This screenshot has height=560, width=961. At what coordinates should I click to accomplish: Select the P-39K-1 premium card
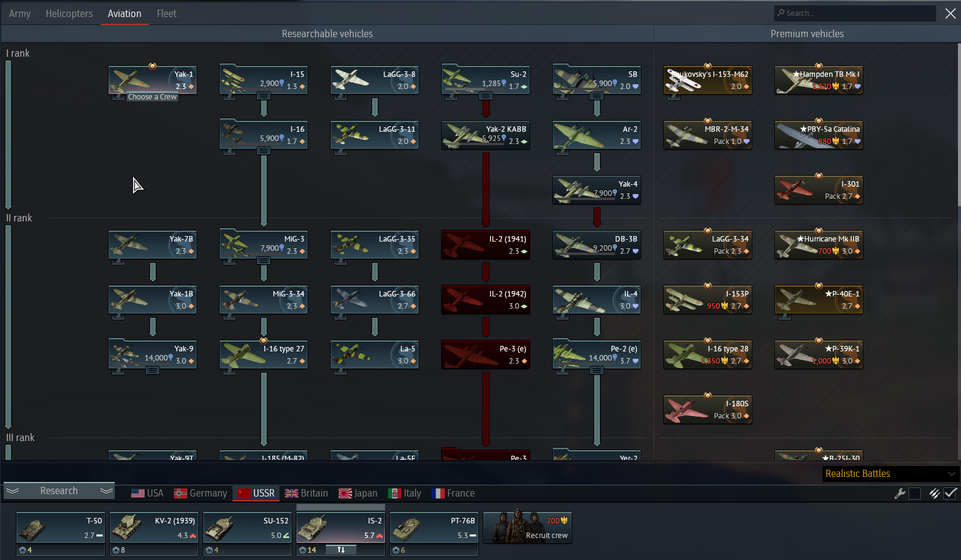click(x=819, y=354)
